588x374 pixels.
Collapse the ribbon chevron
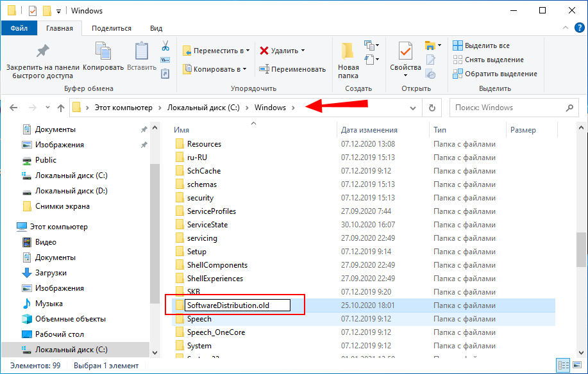point(566,28)
